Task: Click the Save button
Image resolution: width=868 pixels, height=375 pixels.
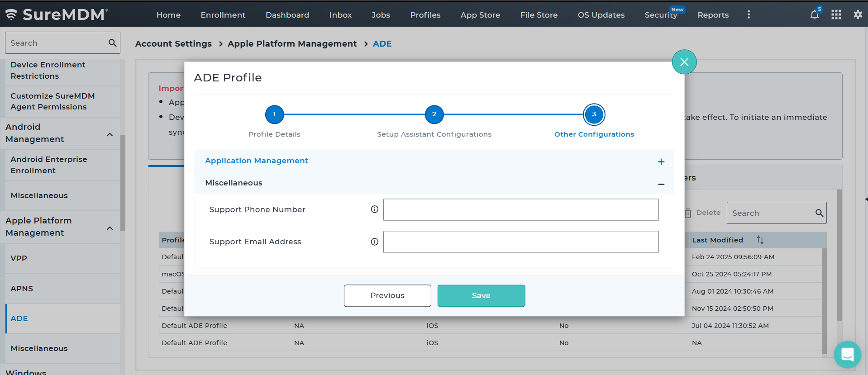Action: [481, 295]
